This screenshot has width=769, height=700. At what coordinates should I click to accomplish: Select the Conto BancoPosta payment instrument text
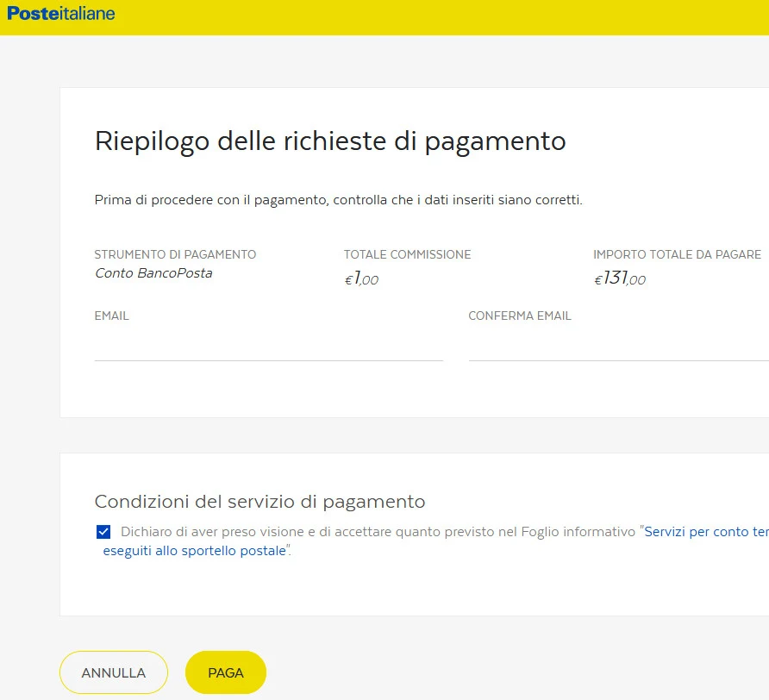point(153,273)
